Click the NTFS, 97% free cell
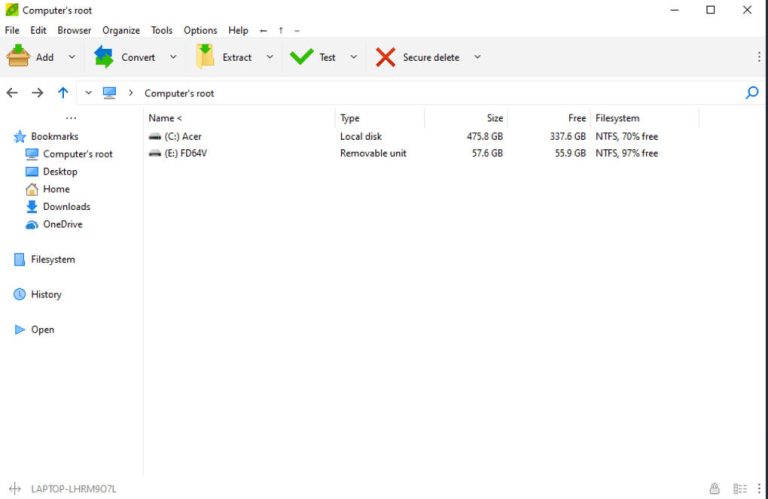 coord(626,153)
